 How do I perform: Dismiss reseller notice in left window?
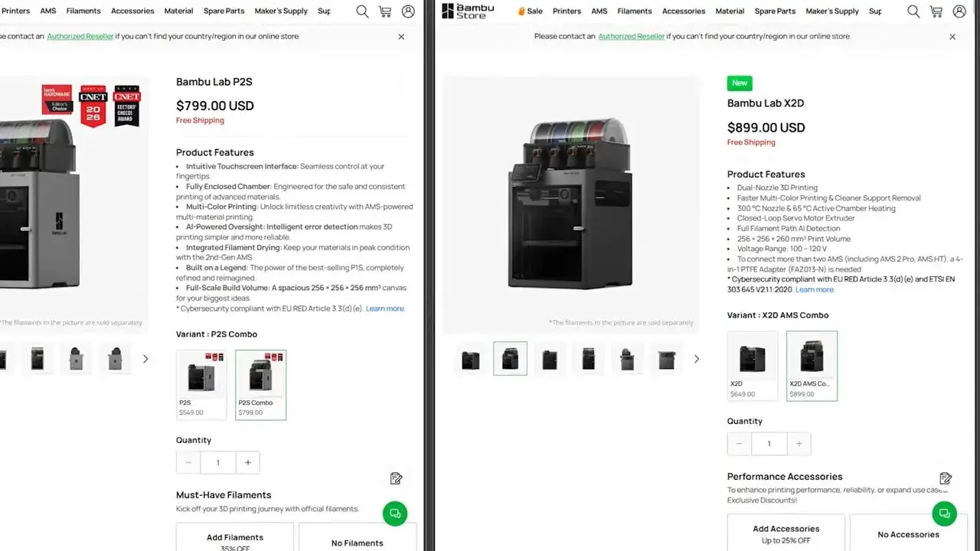click(401, 37)
